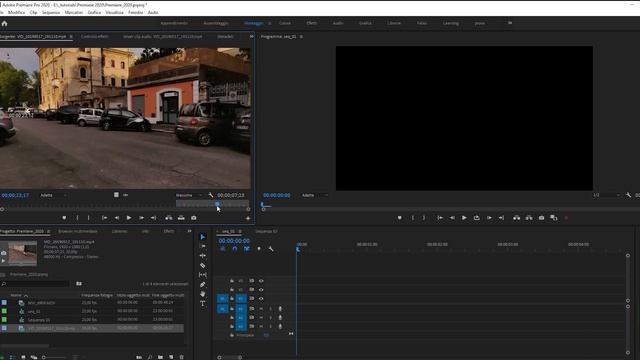
Task: Click timeline timecode 00:00:00:00
Action: click(x=234, y=241)
